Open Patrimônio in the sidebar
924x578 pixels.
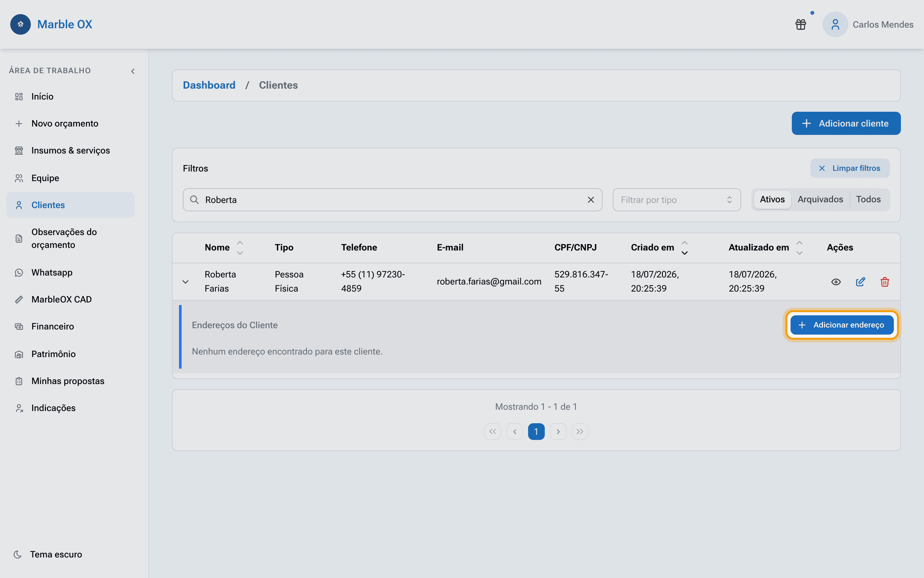pos(71,354)
